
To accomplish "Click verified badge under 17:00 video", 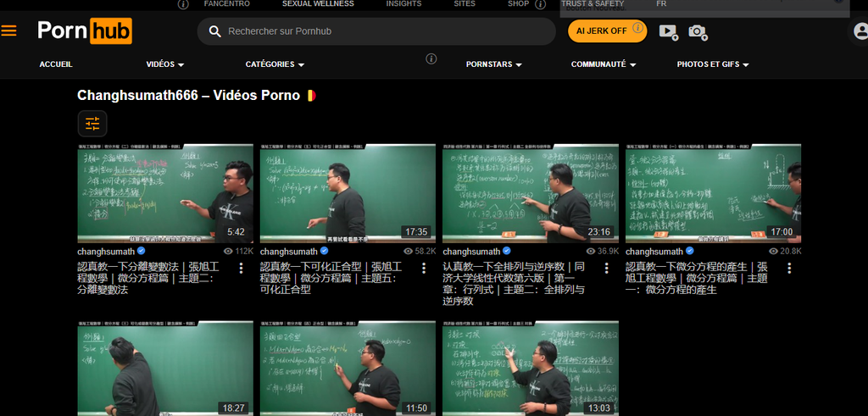I will (x=689, y=251).
